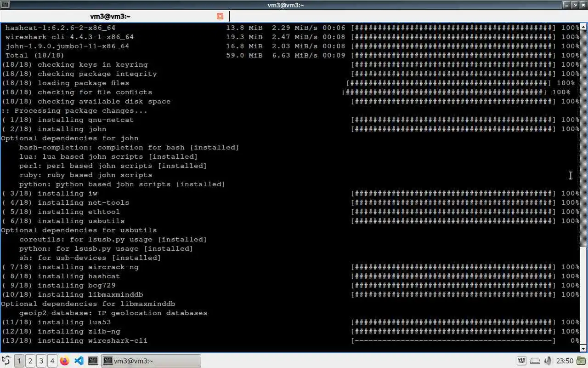Switch to workspace 2
This screenshot has height=368, width=588.
30,361
